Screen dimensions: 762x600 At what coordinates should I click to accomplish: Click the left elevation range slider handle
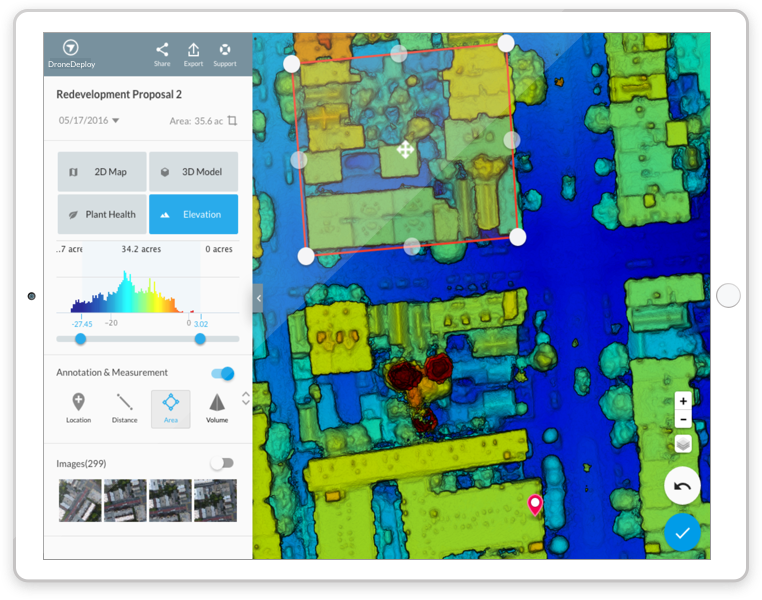click(x=80, y=339)
